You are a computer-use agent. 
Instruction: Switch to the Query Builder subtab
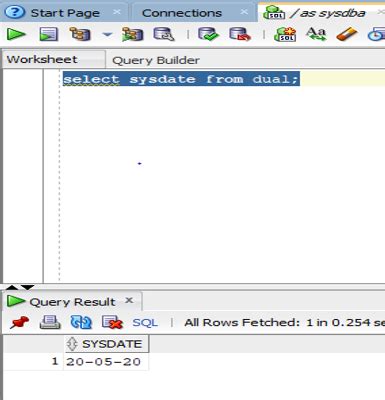click(156, 60)
